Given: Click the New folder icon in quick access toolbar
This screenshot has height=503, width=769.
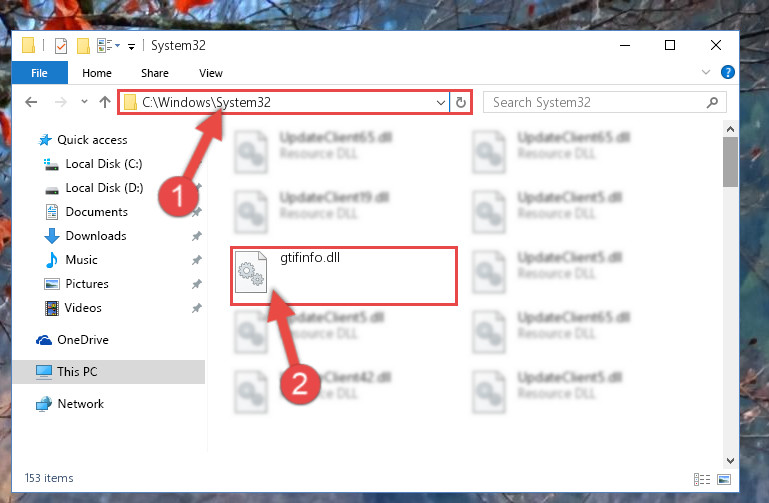Looking at the screenshot, I should 83,46.
